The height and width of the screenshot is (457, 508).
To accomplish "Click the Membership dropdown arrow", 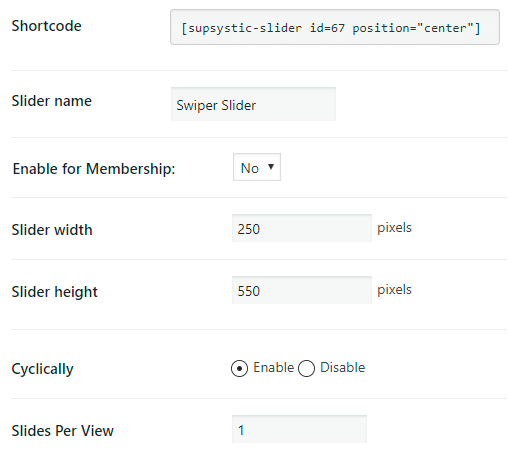I will click(x=271, y=167).
